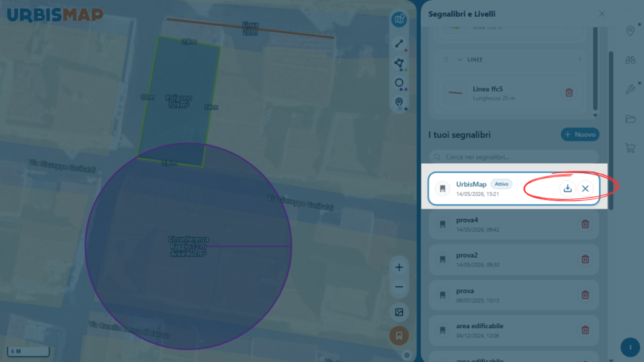Image resolution: width=644 pixels, height=362 pixels.
Task: Select the Linea ffc5 layer name
Action: coord(488,89)
